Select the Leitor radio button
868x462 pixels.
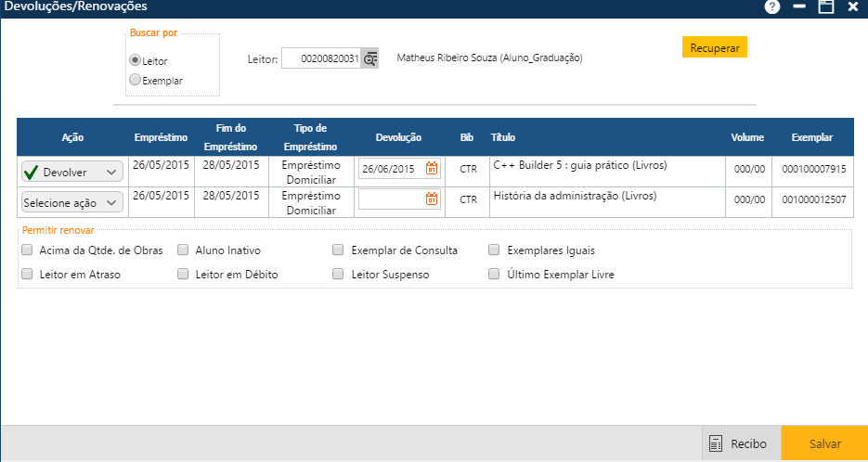coord(136,60)
